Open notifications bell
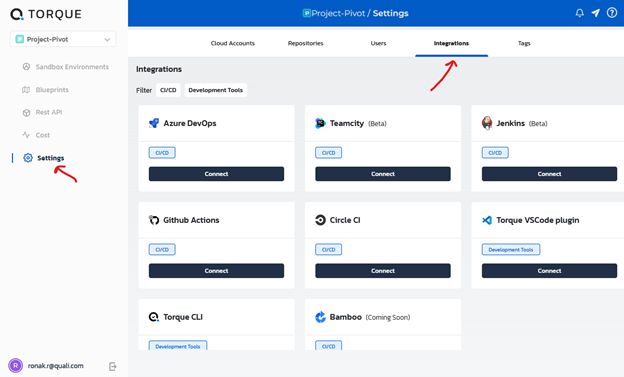Image resolution: width=624 pixels, height=377 pixels. pos(579,13)
